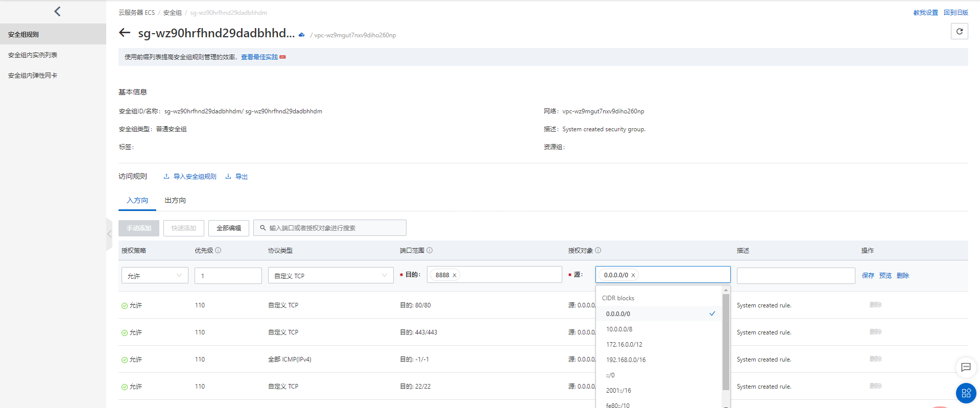Click the back arrow beside the security group title
The image size is (980, 408).
click(125, 33)
